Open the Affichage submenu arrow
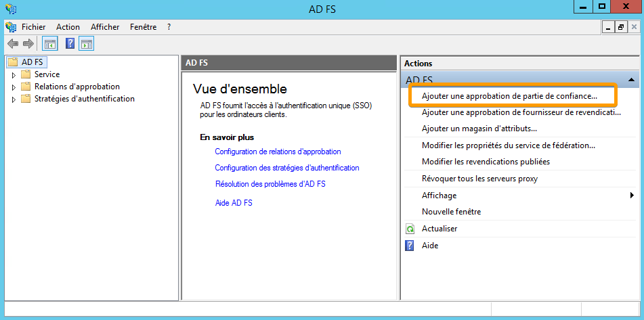Image resolution: width=644 pixels, height=320 pixels. coord(632,196)
